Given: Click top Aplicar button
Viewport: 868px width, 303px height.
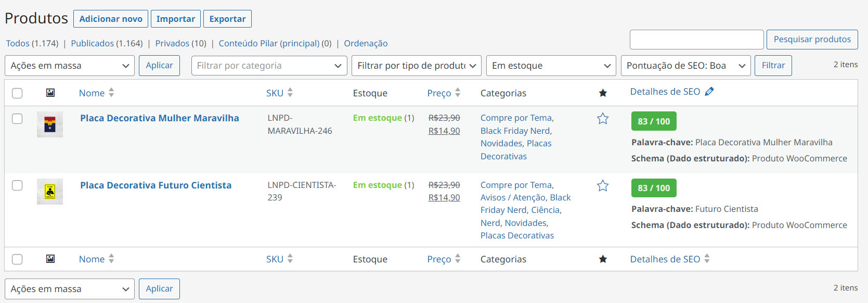Looking at the screenshot, I should [x=159, y=66].
